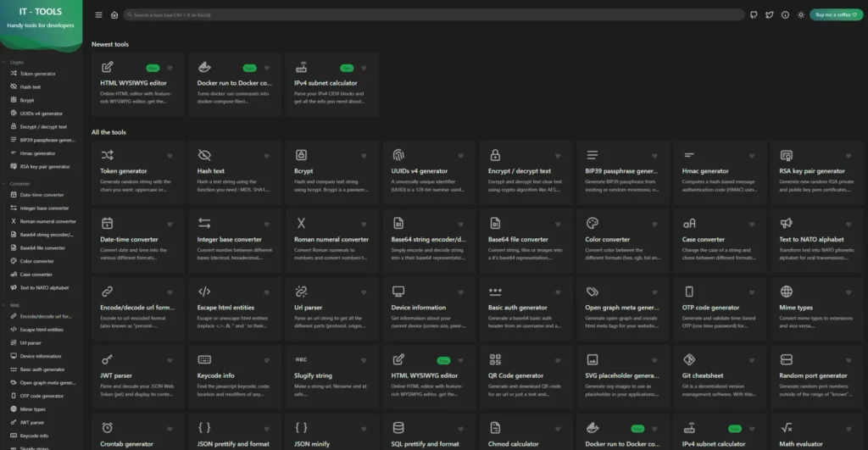
Task: Open the Base64 file converter card title
Action: (x=518, y=240)
